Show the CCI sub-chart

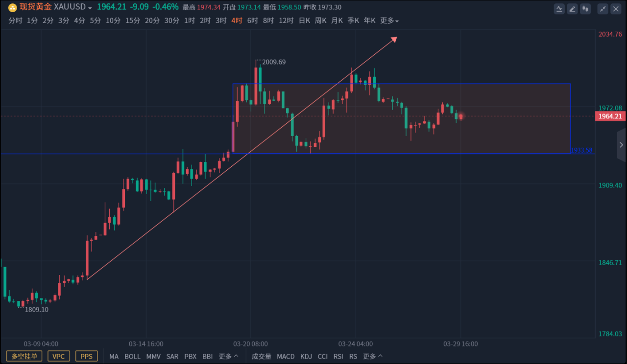coord(323,356)
